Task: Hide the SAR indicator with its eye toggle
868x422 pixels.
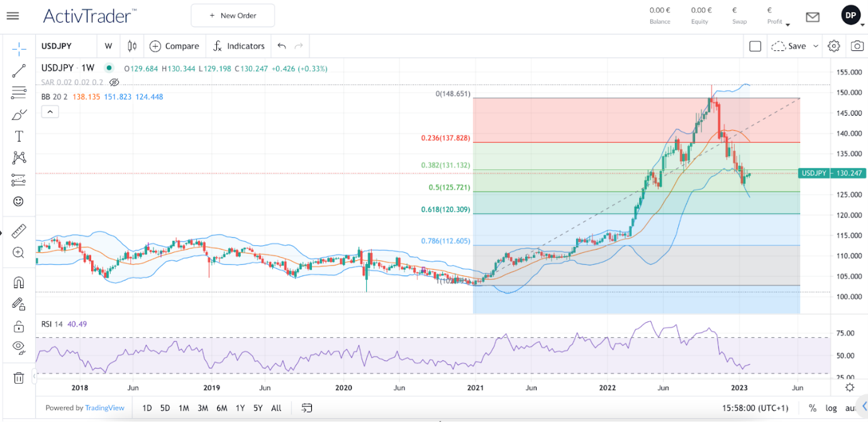Action: [x=114, y=82]
